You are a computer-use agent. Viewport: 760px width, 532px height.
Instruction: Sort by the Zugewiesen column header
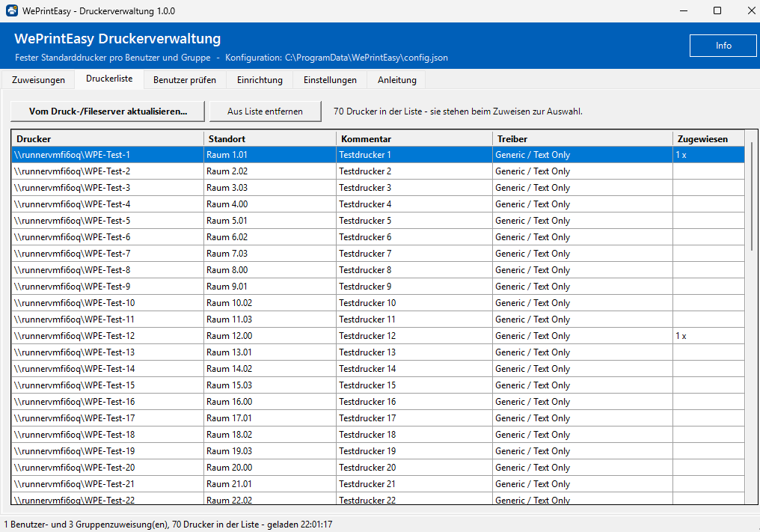click(x=708, y=138)
